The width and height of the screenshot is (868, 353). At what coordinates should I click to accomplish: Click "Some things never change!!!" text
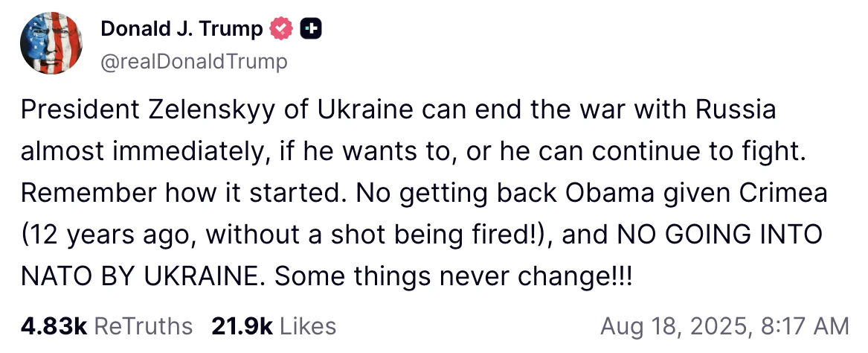(x=454, y=276)
